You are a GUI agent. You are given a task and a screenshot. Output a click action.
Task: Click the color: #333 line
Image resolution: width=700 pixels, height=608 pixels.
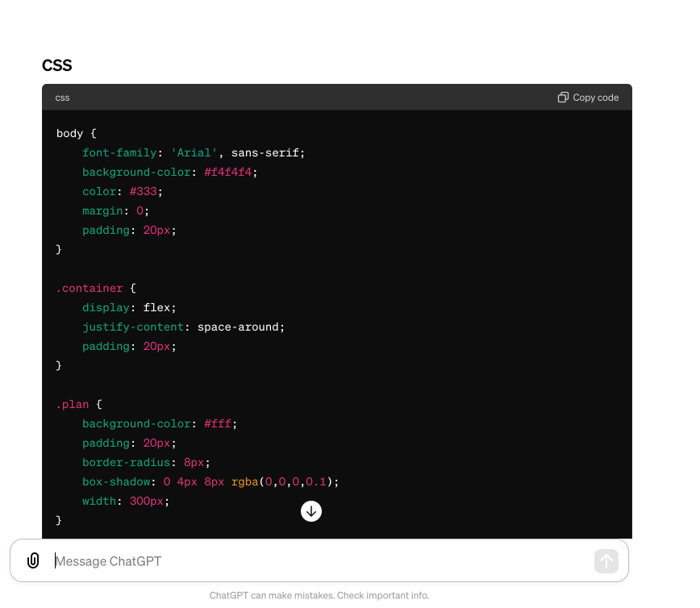pos(123,191)
